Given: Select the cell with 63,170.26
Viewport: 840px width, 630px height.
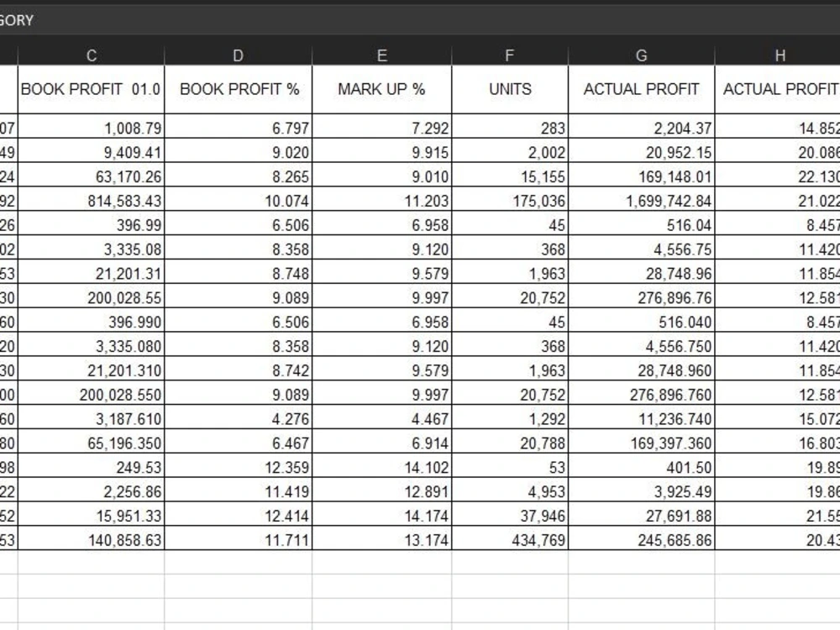Looking at the screenshot, I should click(x=91, y=175).
